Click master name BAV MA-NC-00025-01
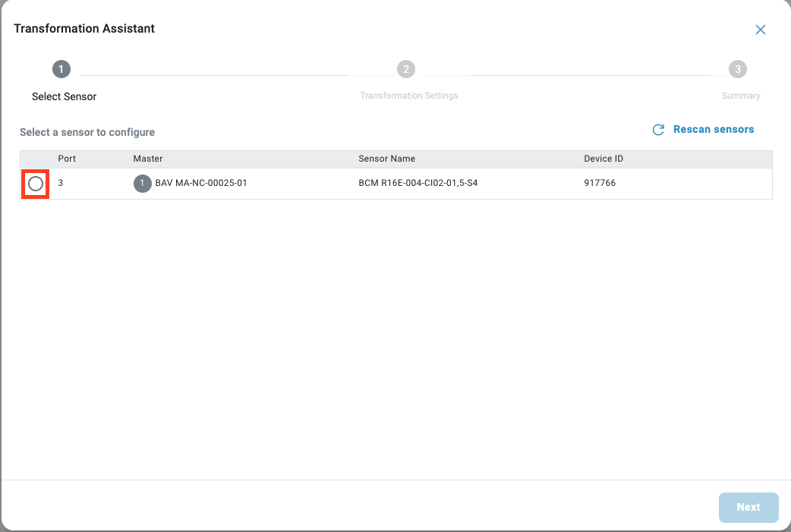Image resolution: width=791 pixels, height=532 pixels. [x=201, y=183]
